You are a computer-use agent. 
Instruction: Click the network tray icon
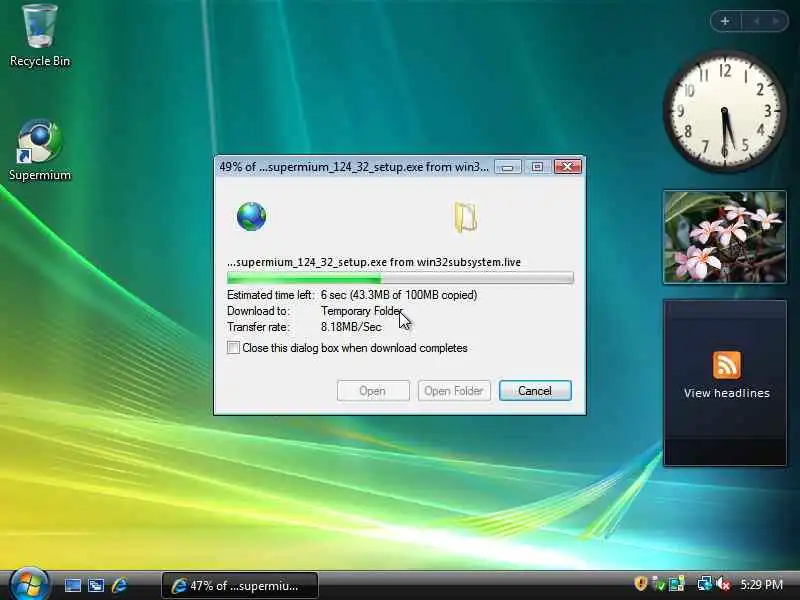pos(705,584)
